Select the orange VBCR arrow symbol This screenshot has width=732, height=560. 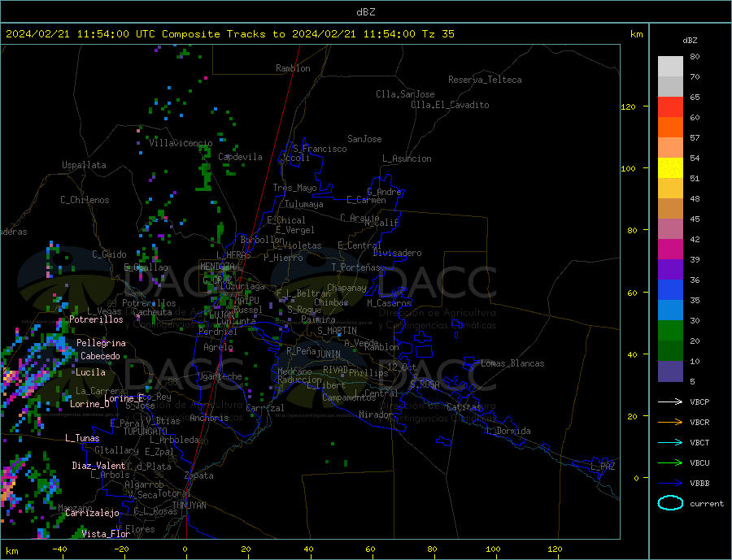pyautogui.click(x=670, y=423)
